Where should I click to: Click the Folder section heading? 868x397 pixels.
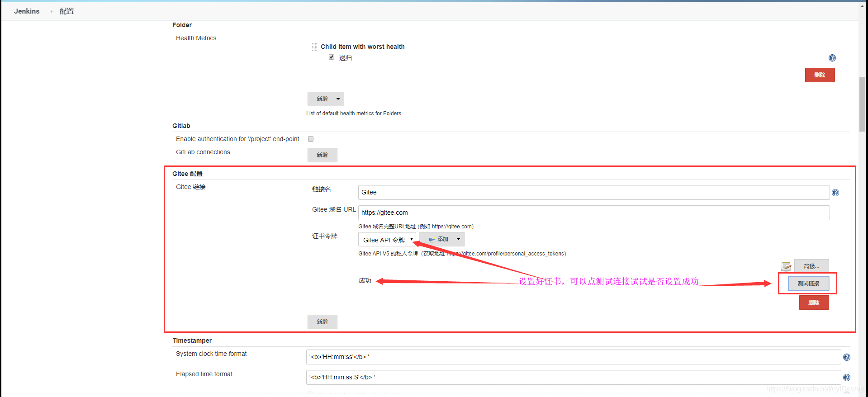182,25
